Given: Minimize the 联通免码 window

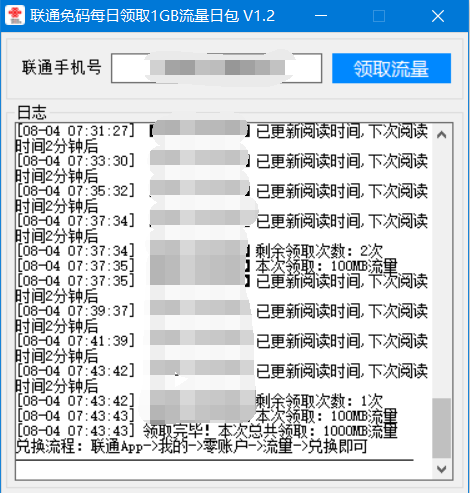Looking at the screenshot, I should click(x=321, y=16).
